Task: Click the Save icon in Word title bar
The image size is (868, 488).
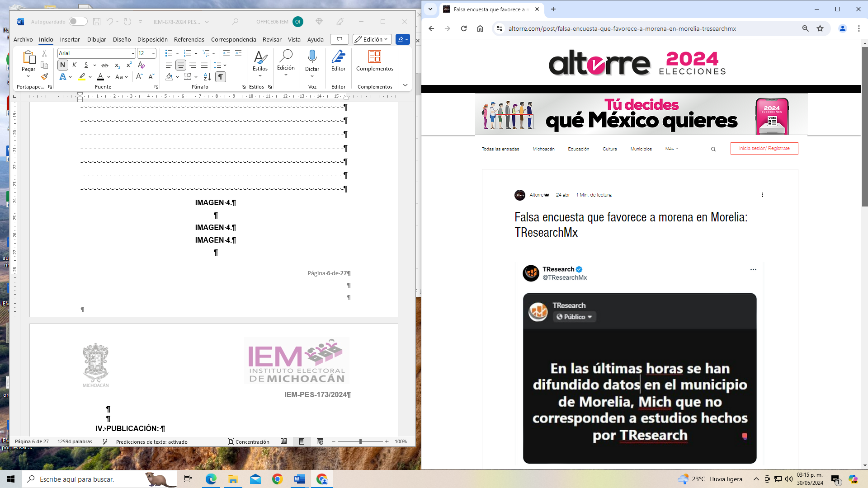Action: (x=97, y=22)
